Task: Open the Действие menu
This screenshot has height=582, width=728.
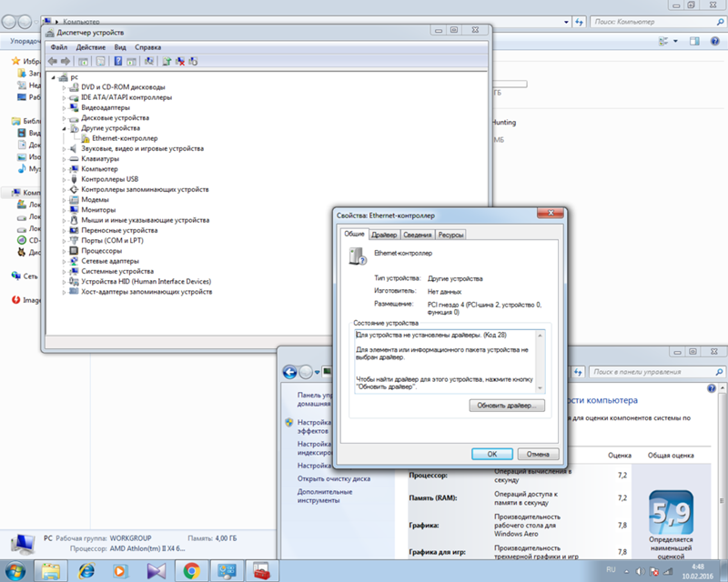Action: 90,47
